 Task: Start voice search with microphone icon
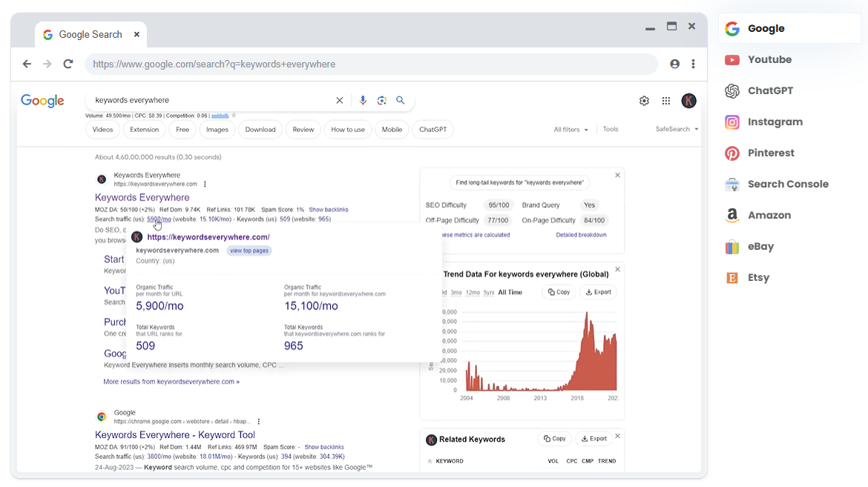363,100
